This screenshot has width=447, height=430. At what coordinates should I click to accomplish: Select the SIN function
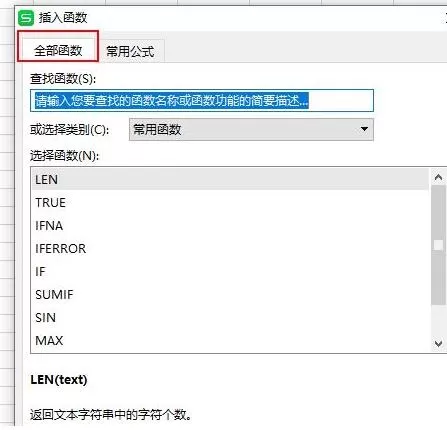pyautogui.click(x=230, y=317)
